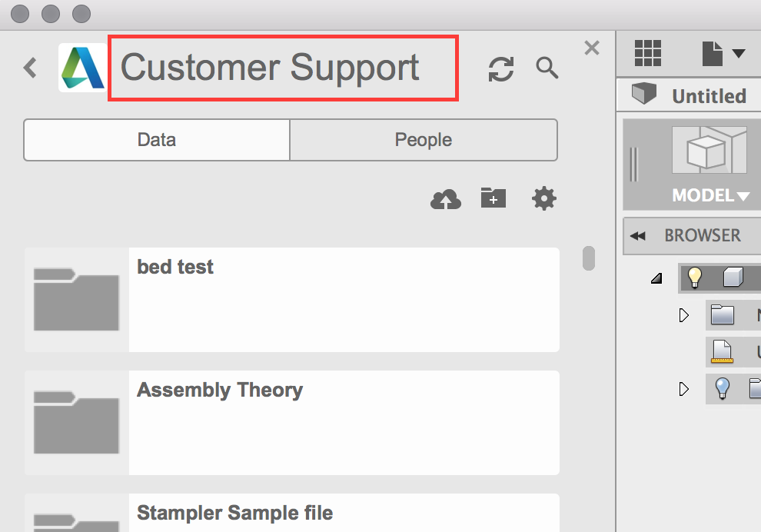
Task: Switch to the People tab
Action: tap(423, 140)
